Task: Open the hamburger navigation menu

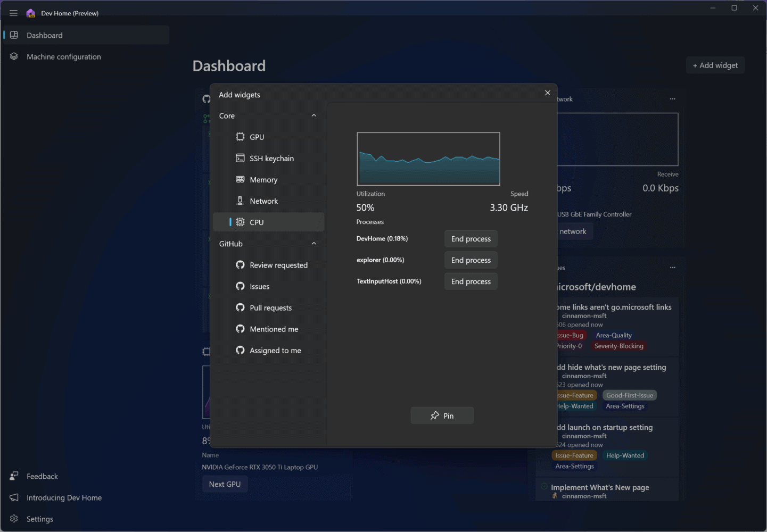Action: pyautogui.click(x=13, y=13)
